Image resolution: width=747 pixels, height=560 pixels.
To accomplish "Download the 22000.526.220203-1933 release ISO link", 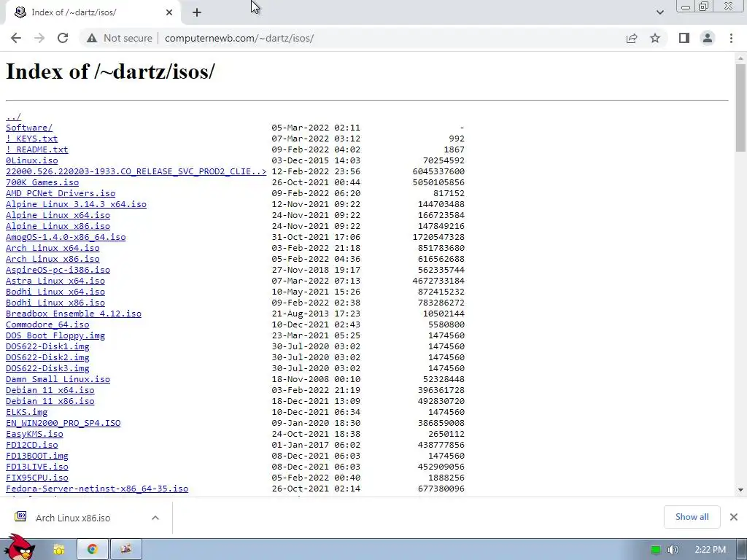I will 136,171.
